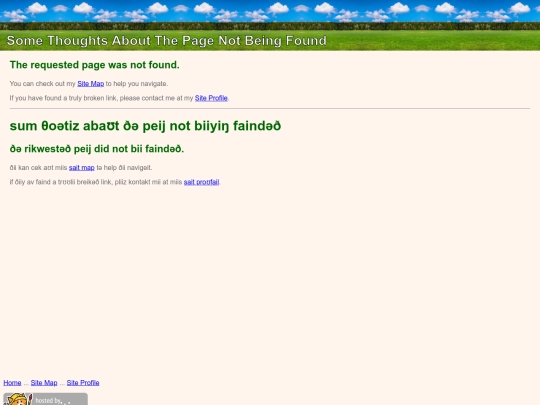
Task: Go to Home in the footer
Action: click(12, 383)
